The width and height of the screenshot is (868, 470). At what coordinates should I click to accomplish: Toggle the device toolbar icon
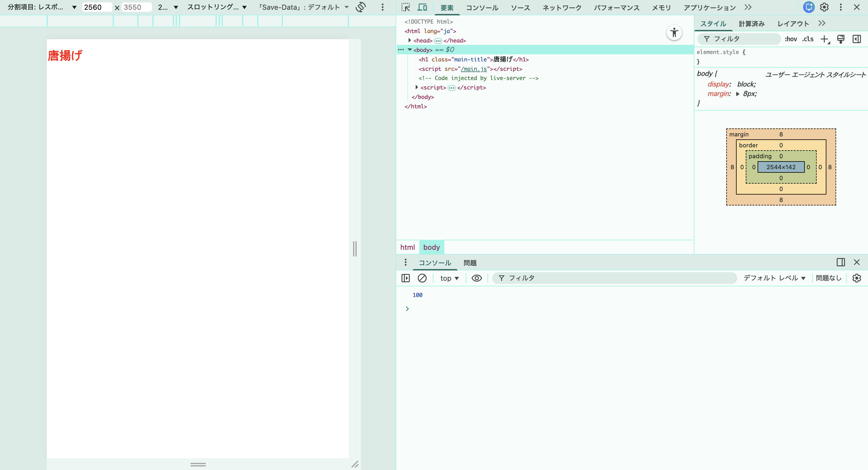pyautogui.click(x=422, y=7)
